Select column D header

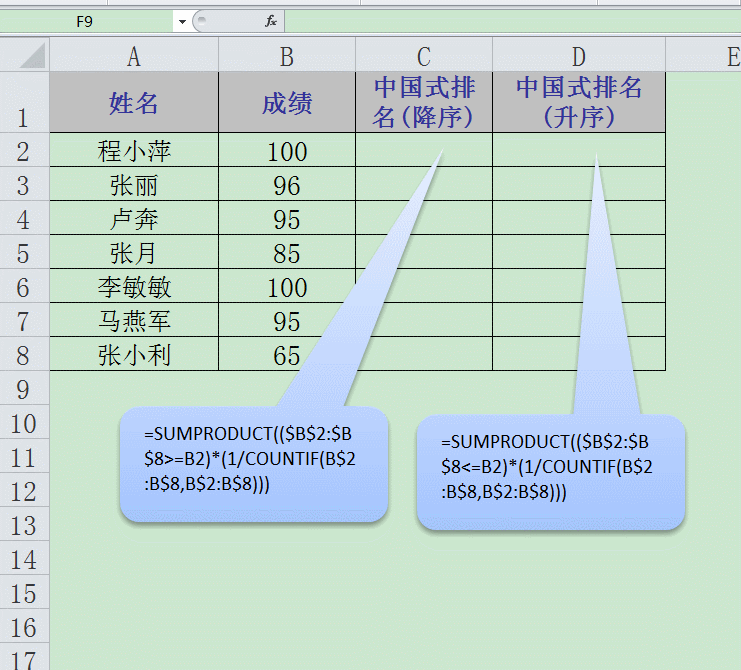(x=579, y=55)
